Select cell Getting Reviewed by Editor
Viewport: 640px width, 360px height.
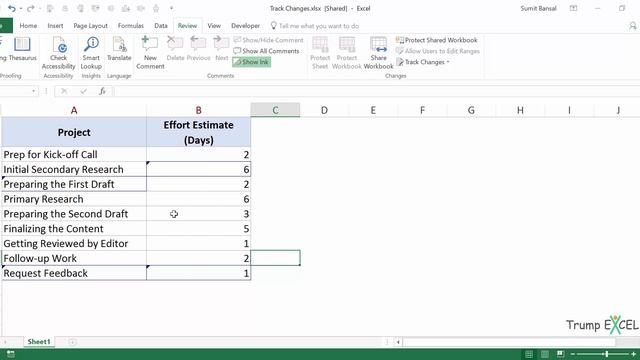pos(74,243)
